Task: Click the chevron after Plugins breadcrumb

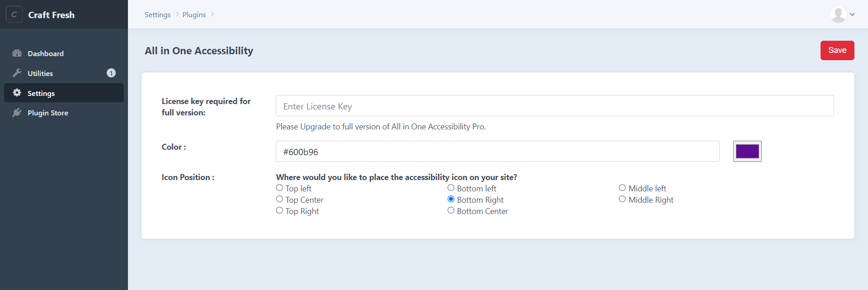Action: tap(212, 14)
